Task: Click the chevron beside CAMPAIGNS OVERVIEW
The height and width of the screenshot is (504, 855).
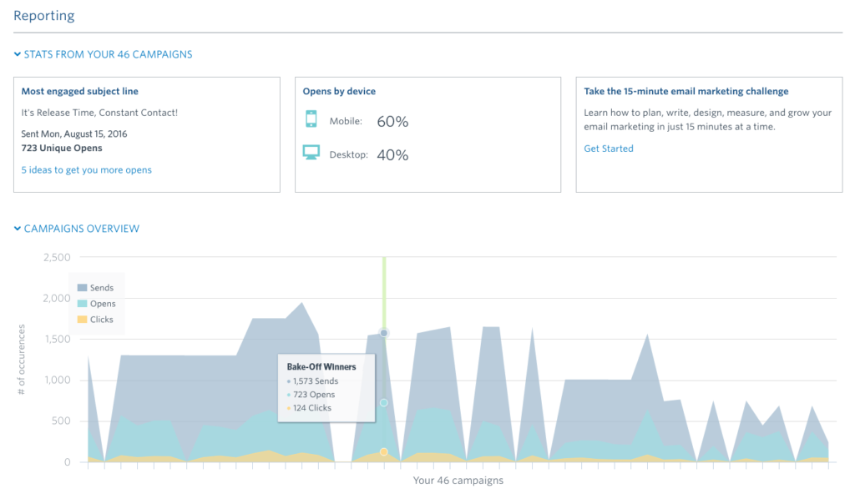Action: (x=17, y=228)
